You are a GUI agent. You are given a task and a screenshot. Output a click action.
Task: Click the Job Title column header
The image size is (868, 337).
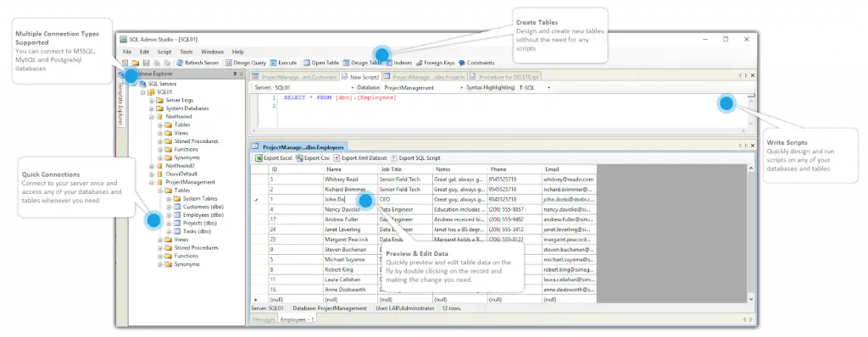[x=405, y=168]
